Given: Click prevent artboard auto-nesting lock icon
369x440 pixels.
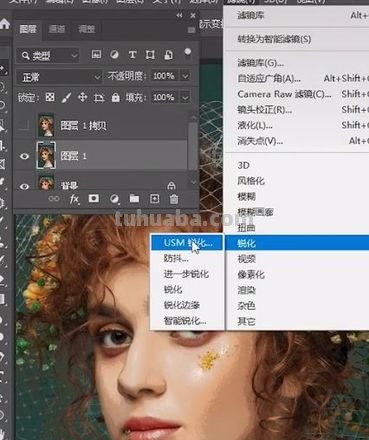Looking at the screenshot, I should point(99,97).
